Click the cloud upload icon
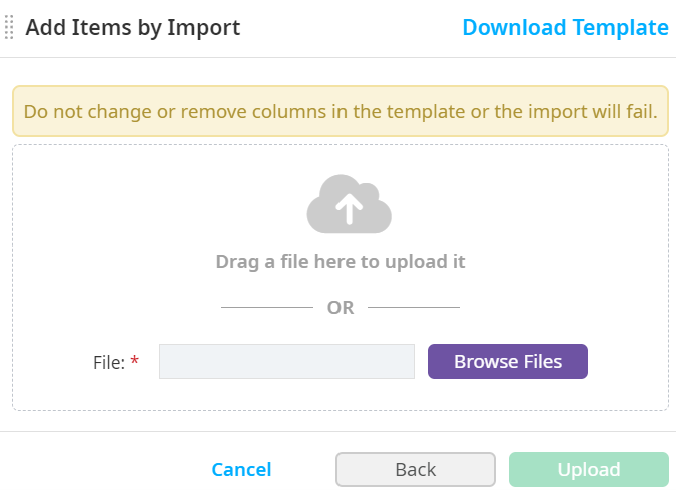This screenshot has height=490, width=676. coord(348,205)
